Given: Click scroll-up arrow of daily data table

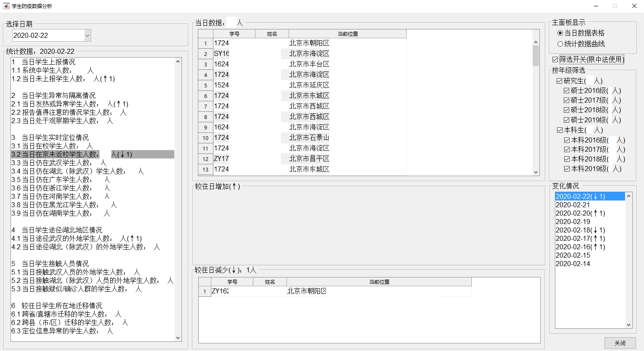Looking at the screenshot, I should pyautogui.click(x=536, y=42).
